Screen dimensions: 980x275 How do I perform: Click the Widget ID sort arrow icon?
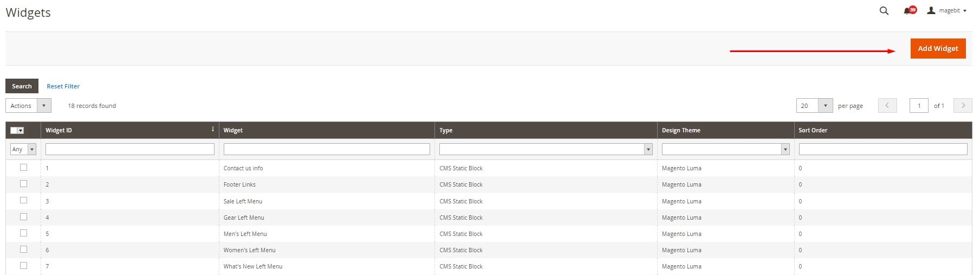(x=213, y=129)
